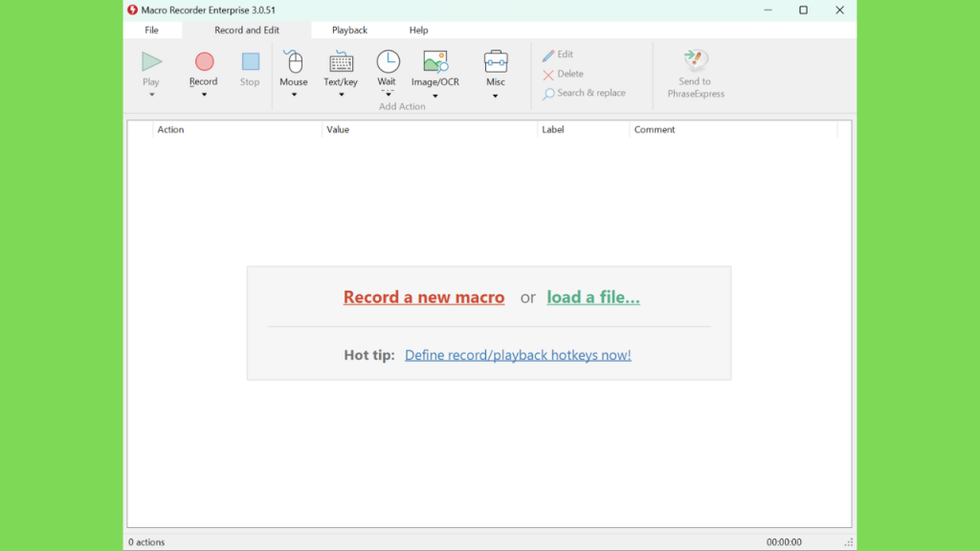Click the Delete X icon
This screenshot has height=551, width=980.
[548, 75]
